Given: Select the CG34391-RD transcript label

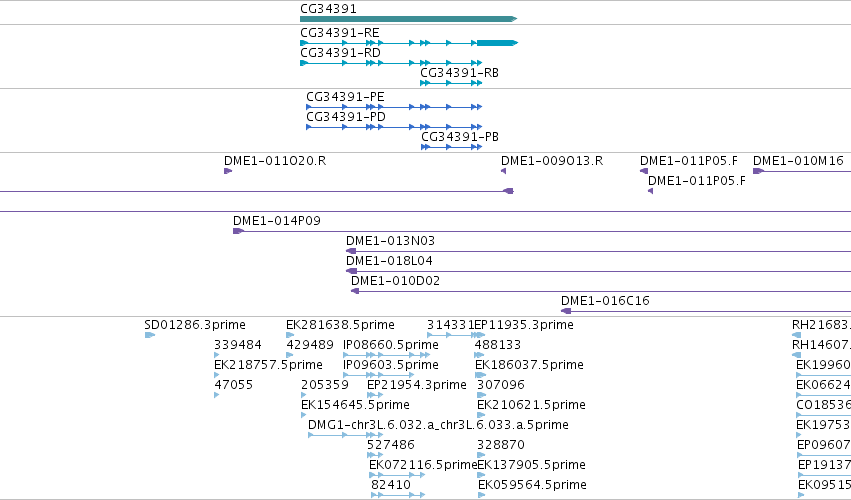Looking at the screenshot, I should click(340, 53).
